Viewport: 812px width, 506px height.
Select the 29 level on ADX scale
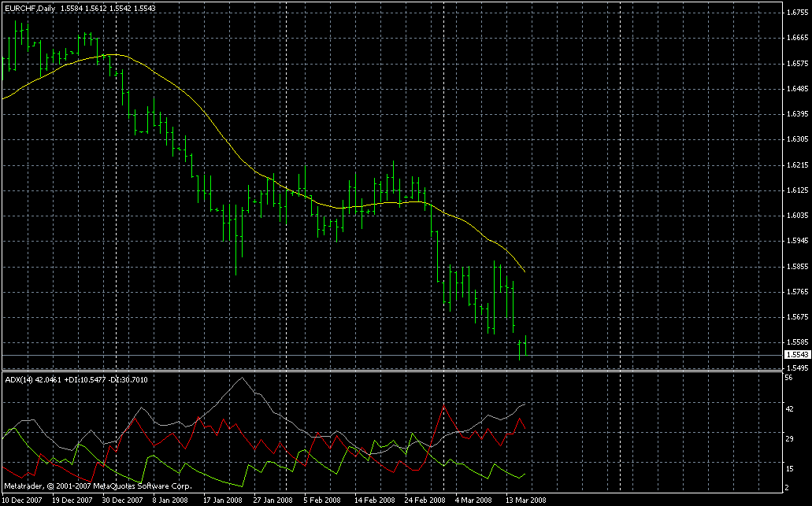[x=788, y=438]
